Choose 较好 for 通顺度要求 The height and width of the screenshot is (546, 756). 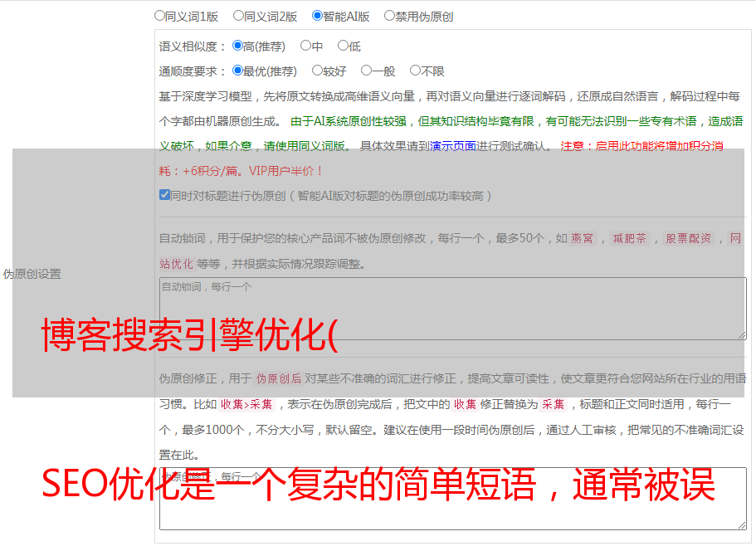tap(317, 71)
